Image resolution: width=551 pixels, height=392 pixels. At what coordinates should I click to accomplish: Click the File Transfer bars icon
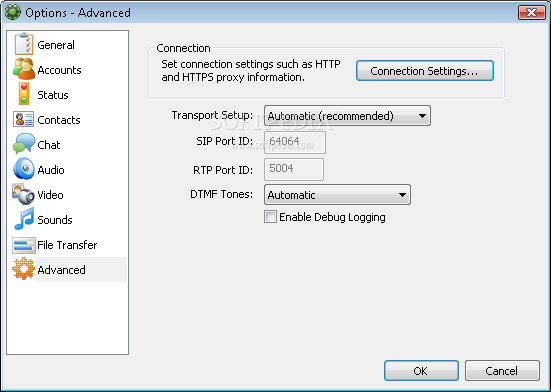[24, 245]
